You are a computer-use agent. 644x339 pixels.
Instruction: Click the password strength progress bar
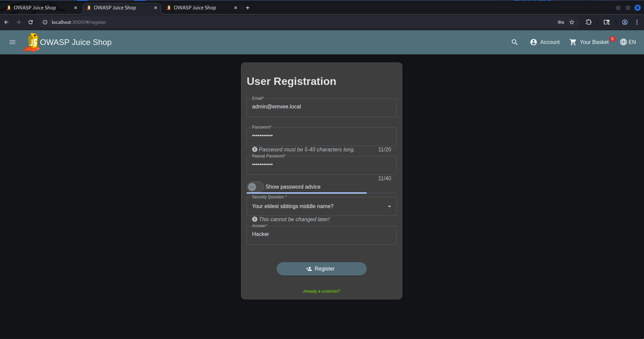[x=322, y=193]
